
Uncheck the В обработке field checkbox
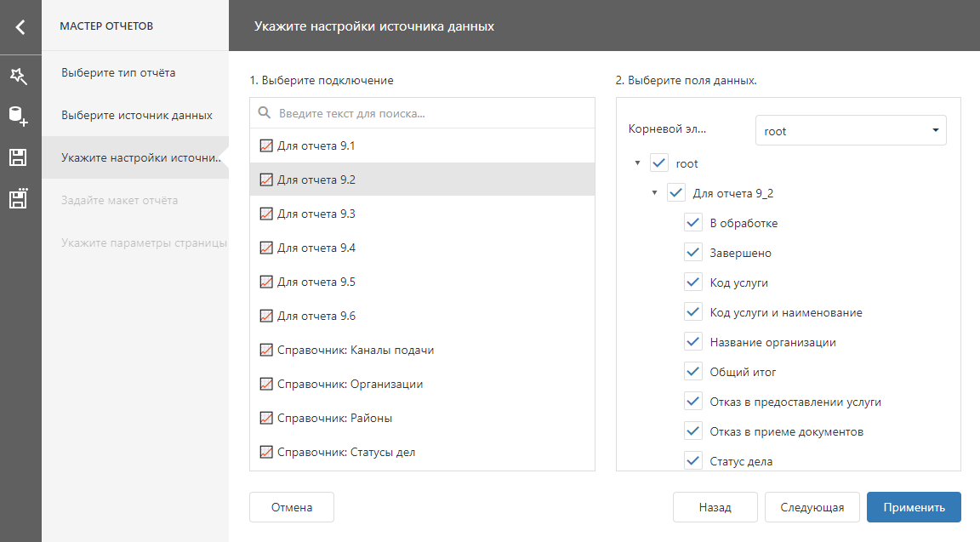692,223
